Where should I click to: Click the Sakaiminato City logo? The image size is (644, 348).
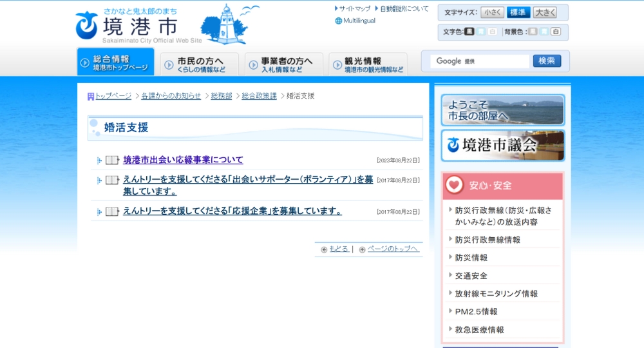(x=139, y=25)
